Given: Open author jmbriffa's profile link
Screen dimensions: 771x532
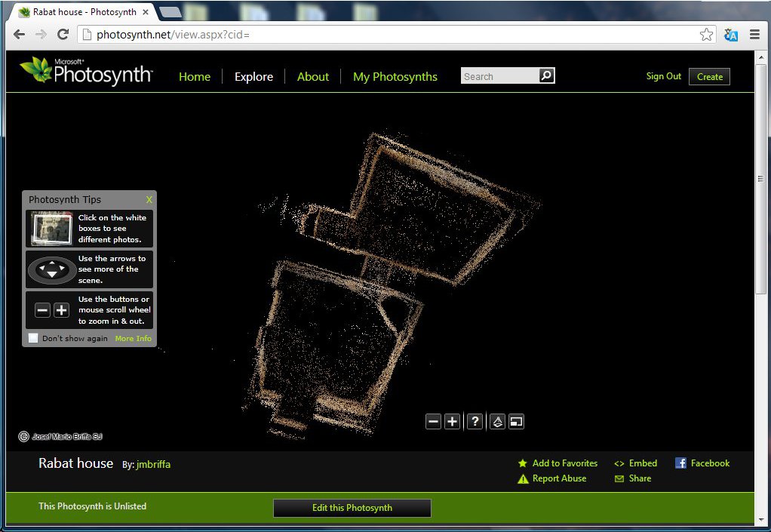Looking at the screenshot, I should (x=153, y=465).
